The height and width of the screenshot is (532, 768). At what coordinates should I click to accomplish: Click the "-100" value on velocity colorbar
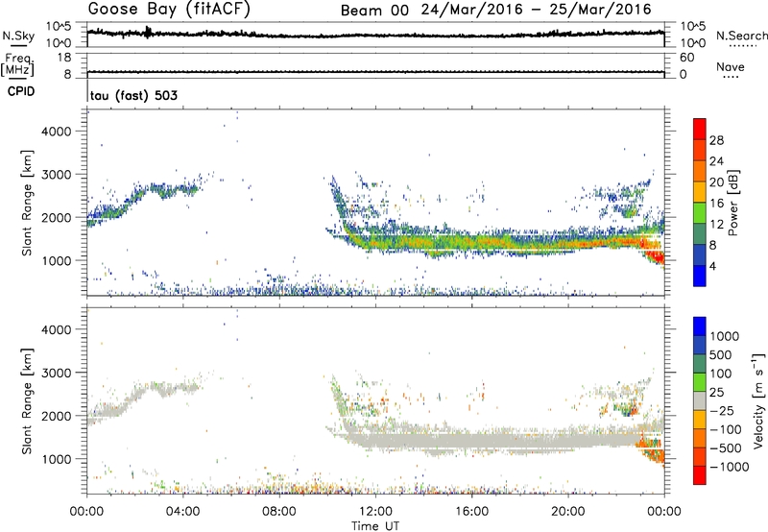point(726,429)
